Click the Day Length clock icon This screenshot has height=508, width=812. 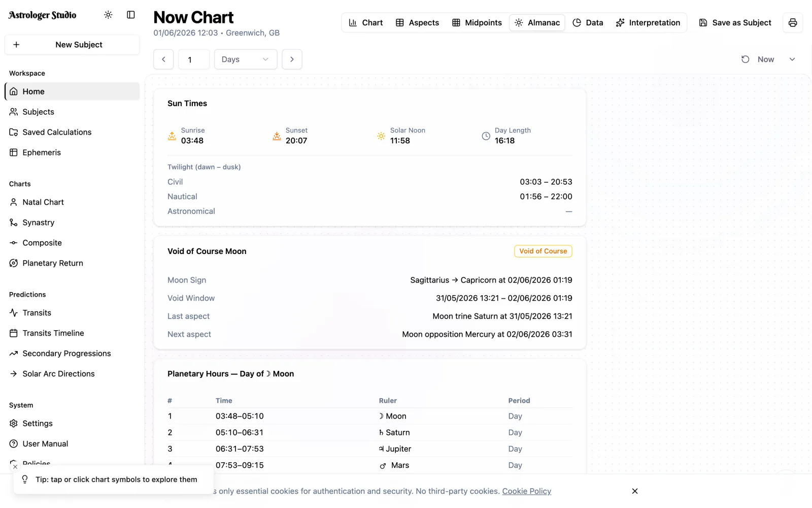pyautogui.click(x=486, y=136)
